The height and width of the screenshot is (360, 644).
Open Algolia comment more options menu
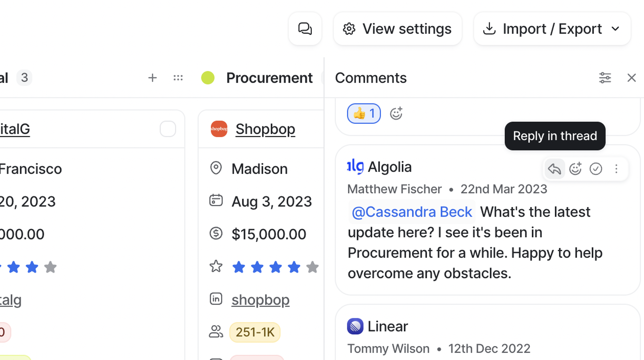click(x=616, y=169)
